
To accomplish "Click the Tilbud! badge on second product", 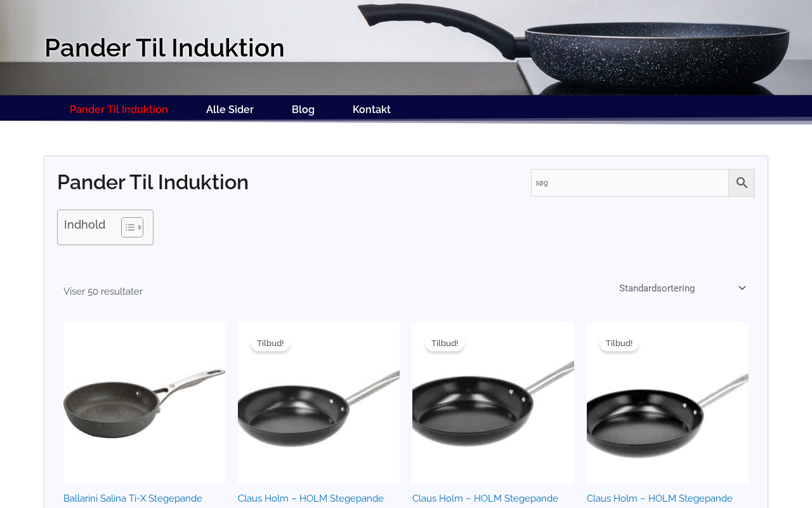I will click(x=270, y=343).
